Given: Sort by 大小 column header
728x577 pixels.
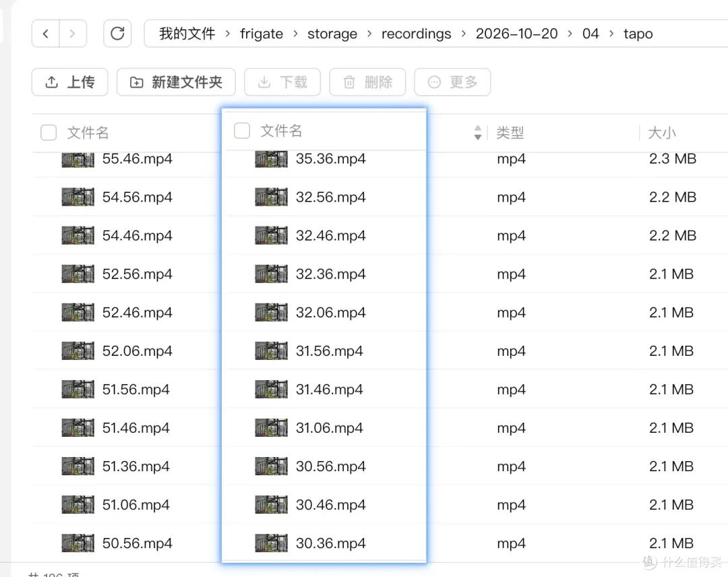Looking at the screenshot, I should 662,133.
